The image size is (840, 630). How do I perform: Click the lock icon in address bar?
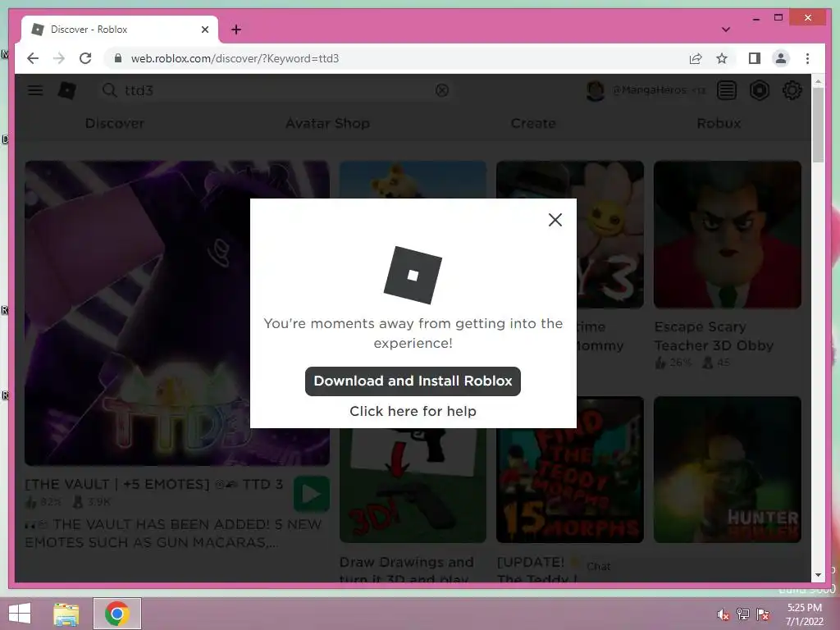118,58
